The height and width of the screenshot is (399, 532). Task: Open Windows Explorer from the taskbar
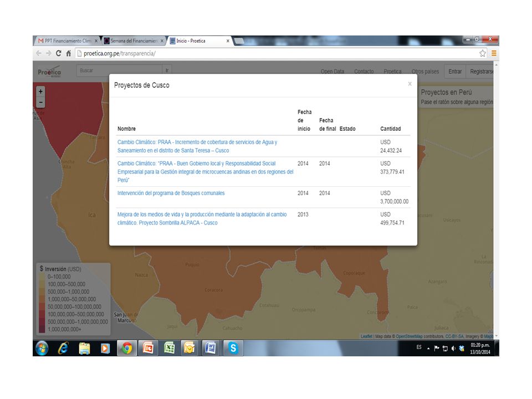84,348
